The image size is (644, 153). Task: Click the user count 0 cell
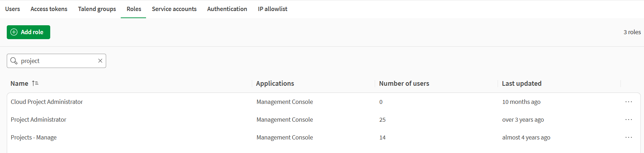[381, 102]
